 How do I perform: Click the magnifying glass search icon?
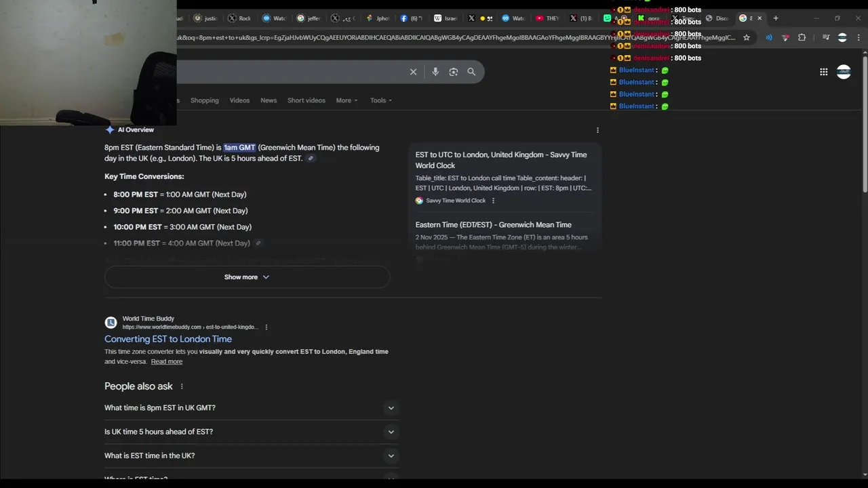coord(471,72)
